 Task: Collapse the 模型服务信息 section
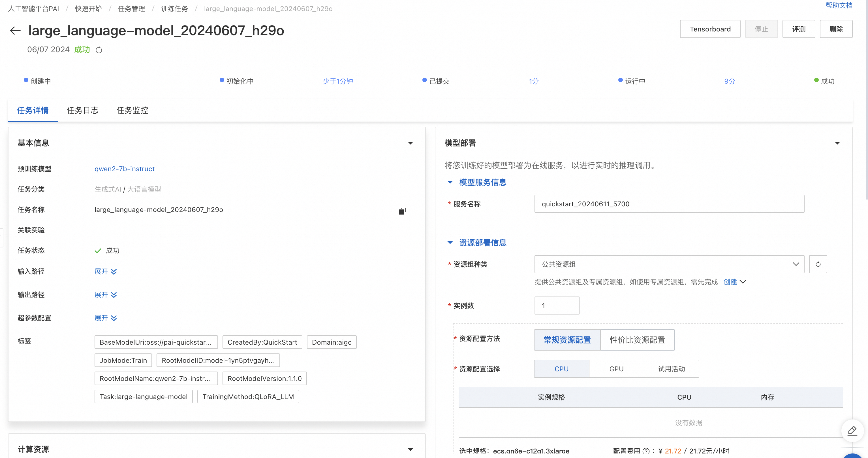coord(450,182)
